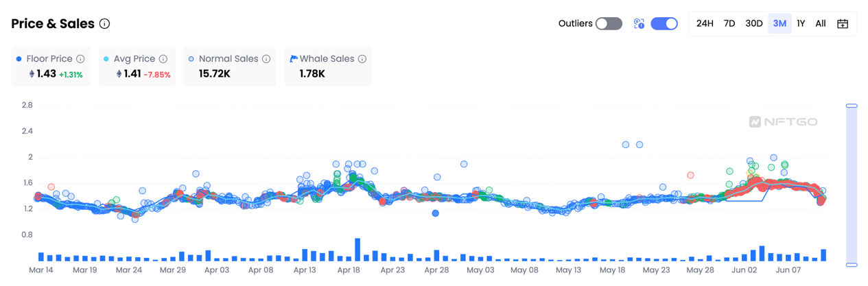
Task: Click the top handle of vertical zoom slider
Action: (x=852, y=106)
